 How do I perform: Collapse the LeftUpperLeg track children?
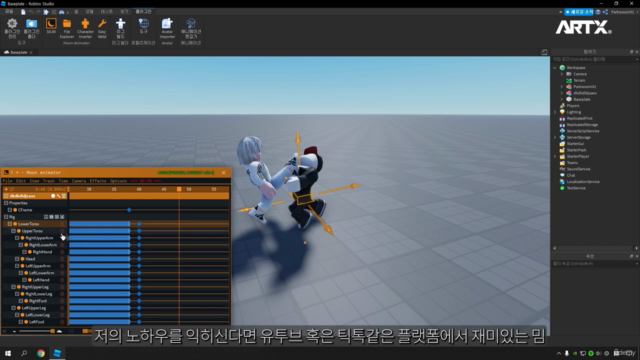[x=13, y=308]
